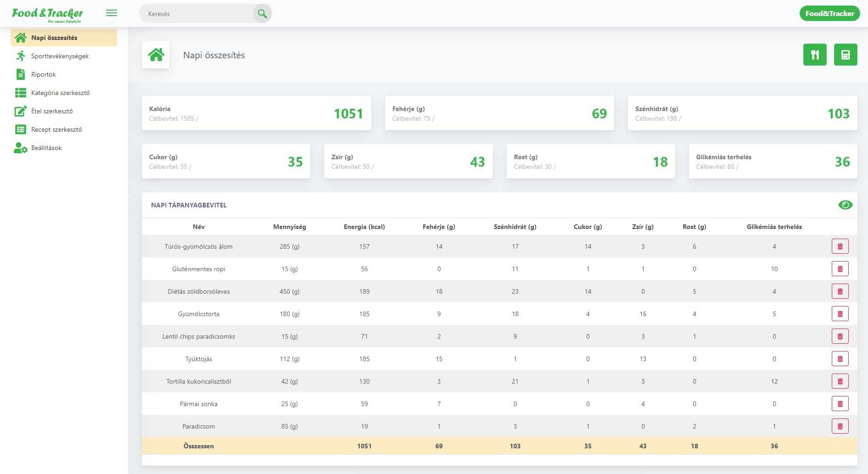868x474 pixels.
Task: Open Étel szerkesztő in sidebar
Action: click(64, 111)
